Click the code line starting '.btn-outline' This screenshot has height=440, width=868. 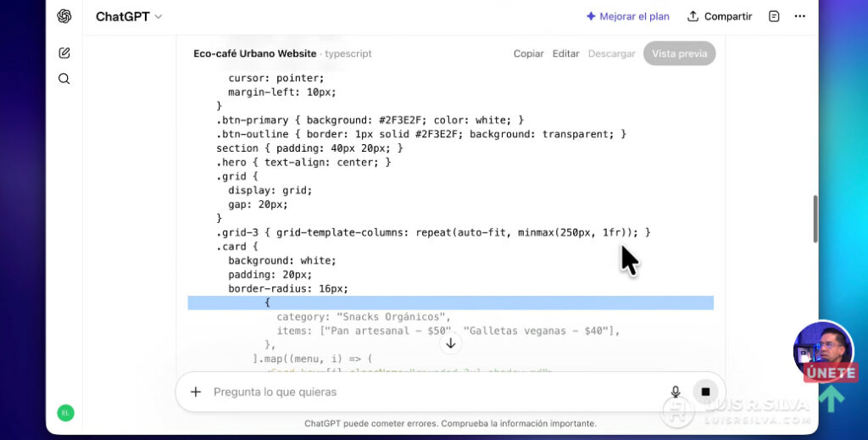tap(421, 134)
